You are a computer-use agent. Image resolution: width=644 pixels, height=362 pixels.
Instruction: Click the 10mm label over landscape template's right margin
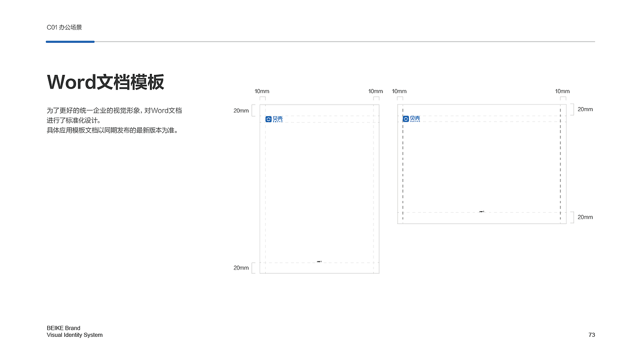point(562,92)
